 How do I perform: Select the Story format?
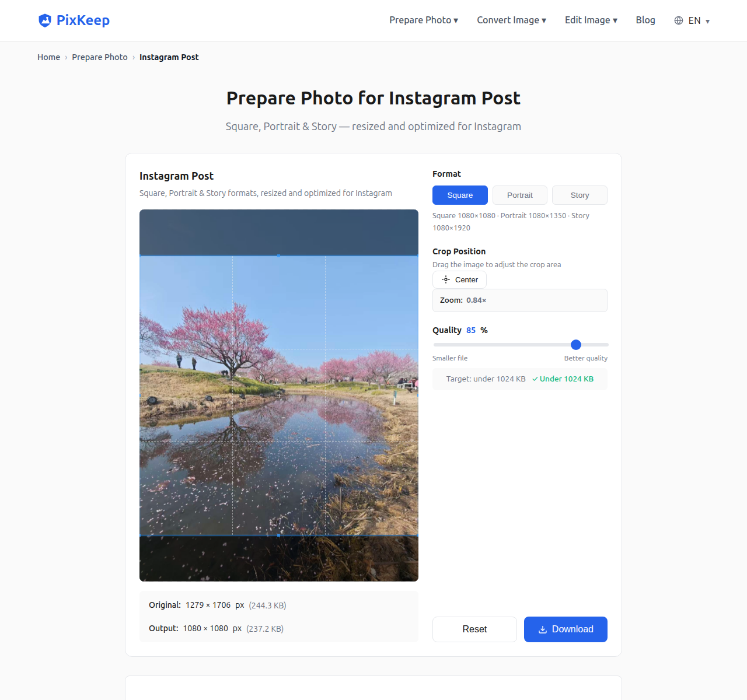pyautogui.click(x=580, y=195)
